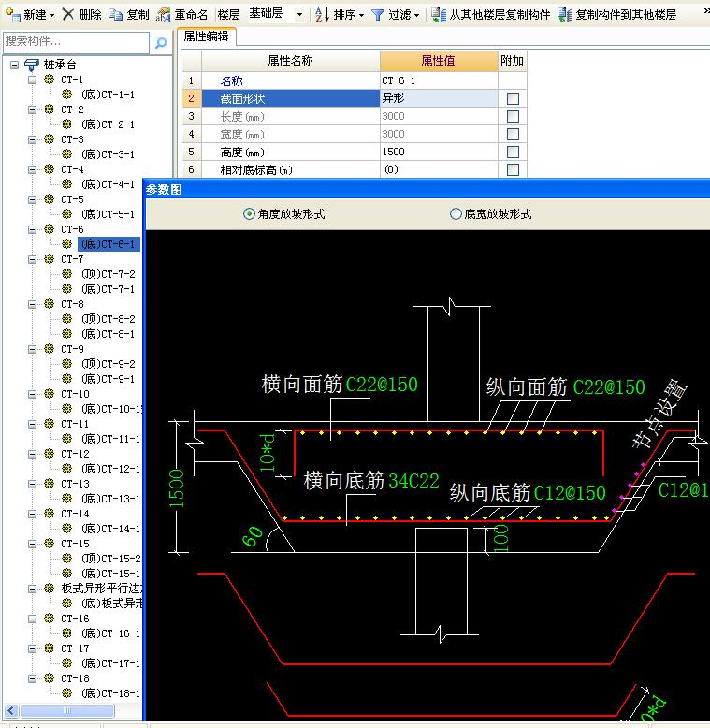
Task: Click the Copy (复制) icon
Action: 116,15
